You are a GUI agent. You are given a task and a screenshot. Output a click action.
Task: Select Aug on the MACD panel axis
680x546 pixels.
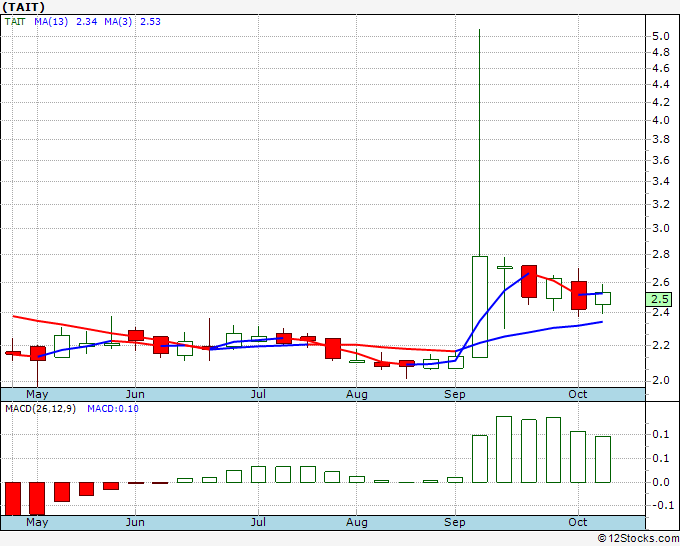tap(357, 522)
